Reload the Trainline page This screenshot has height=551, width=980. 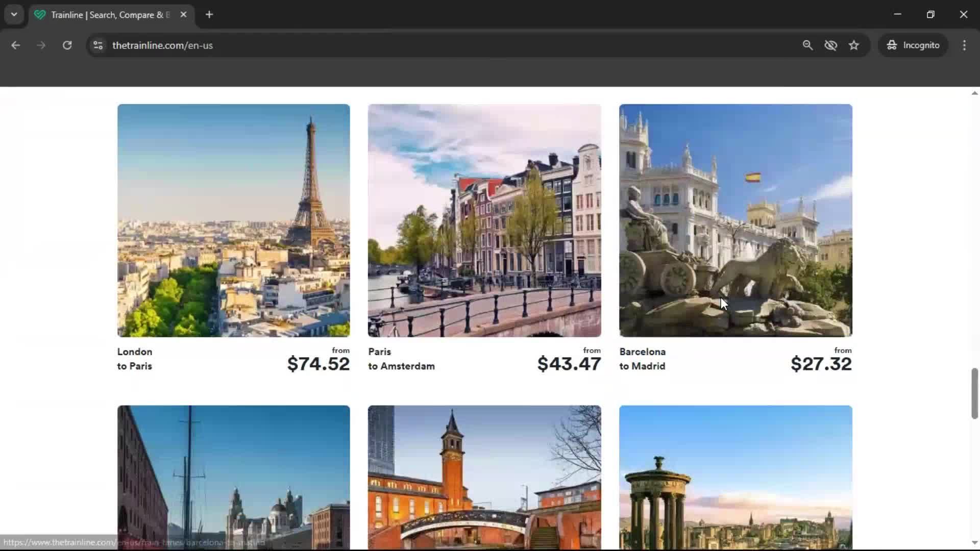(67, 45)
